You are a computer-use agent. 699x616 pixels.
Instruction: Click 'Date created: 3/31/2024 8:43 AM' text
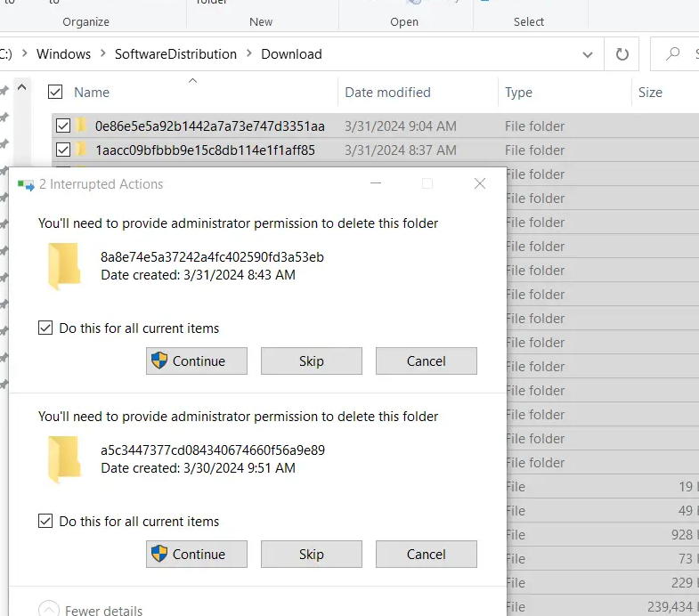click(x=198, y=275)
